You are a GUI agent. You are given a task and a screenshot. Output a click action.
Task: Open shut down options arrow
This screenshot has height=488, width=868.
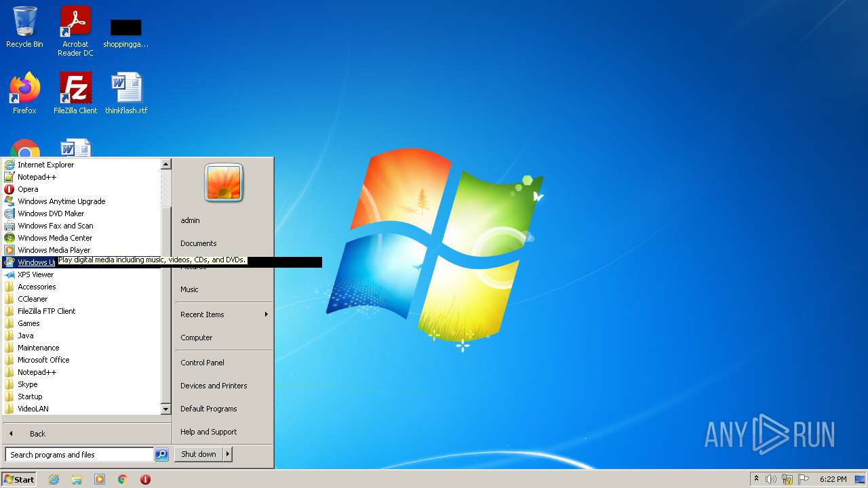click(x=228, y=454)
